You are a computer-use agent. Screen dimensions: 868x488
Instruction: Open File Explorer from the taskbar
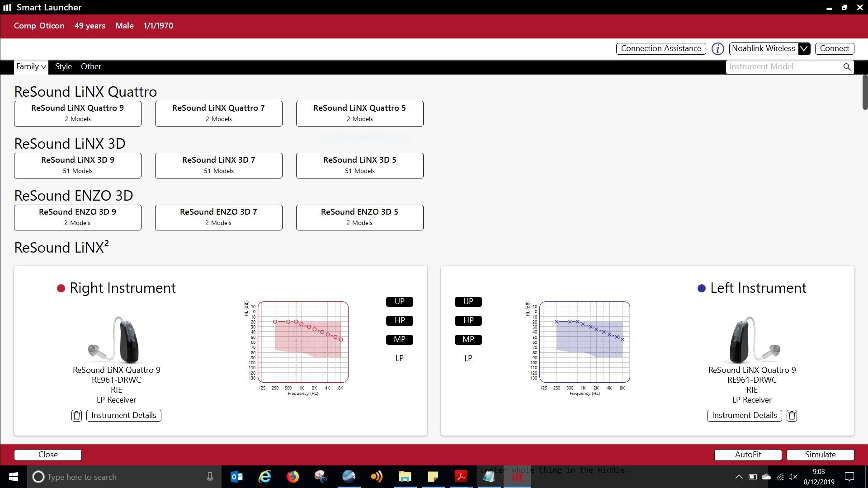405,477
